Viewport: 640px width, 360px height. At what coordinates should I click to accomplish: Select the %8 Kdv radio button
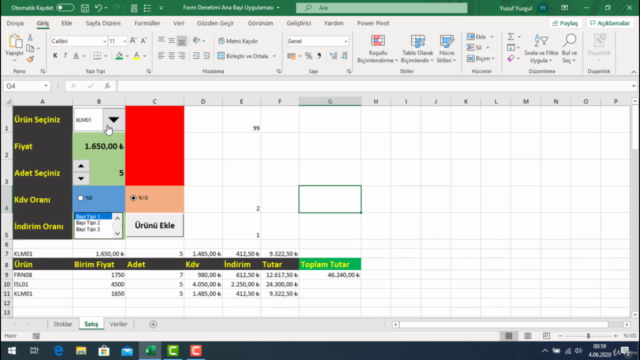(x=80, y=198)
